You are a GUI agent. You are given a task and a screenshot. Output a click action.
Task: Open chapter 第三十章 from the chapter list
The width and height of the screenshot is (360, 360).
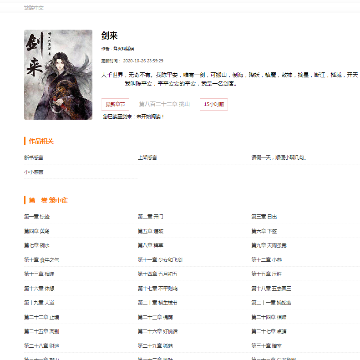click(267, 346)
